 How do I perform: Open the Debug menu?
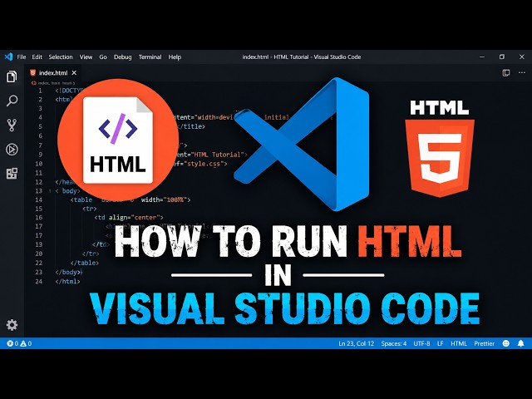(x=122, y=57)
